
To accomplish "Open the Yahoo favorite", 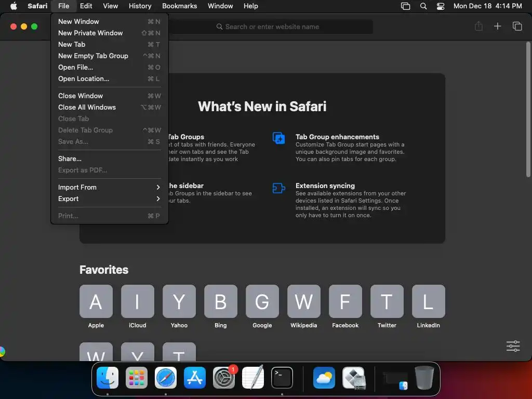I will (x=179, y=301).
